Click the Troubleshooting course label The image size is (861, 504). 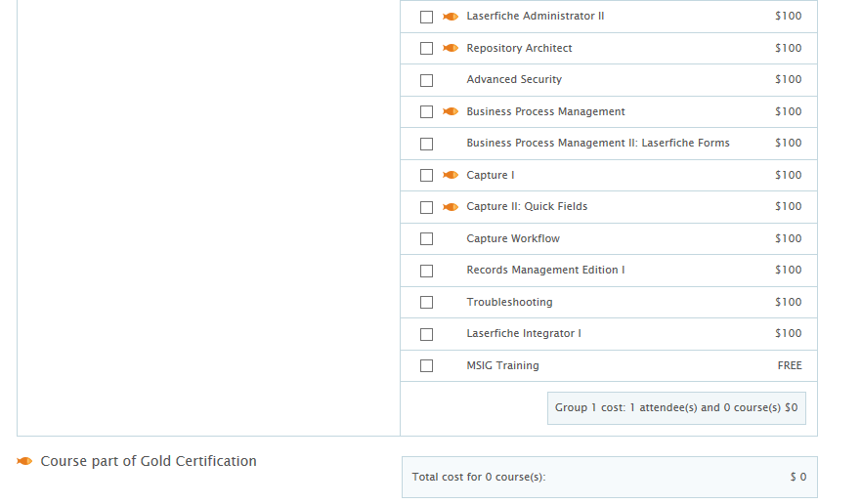coord(509,302)
